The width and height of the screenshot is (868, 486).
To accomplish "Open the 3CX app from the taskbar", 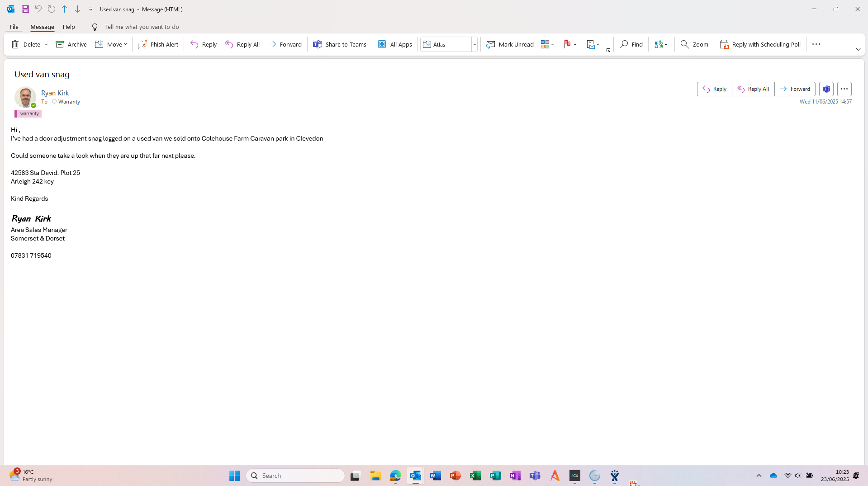I will [x=575, y=476].
